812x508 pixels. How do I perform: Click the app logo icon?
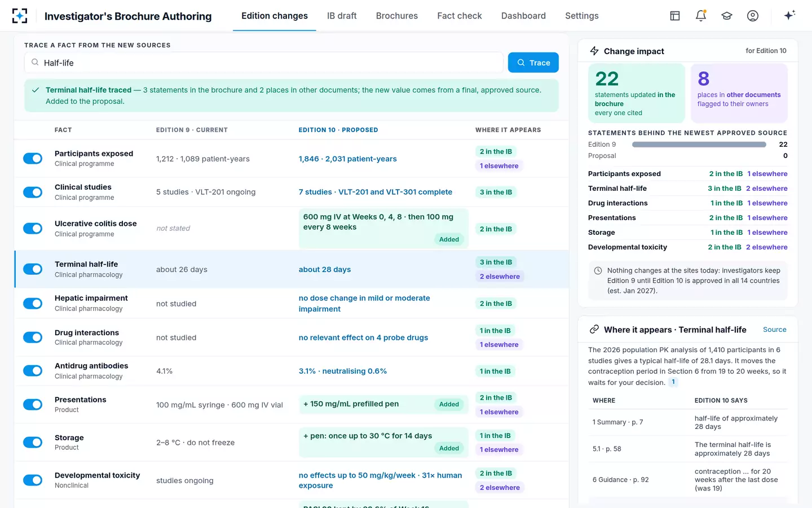(x=20, y=16)
